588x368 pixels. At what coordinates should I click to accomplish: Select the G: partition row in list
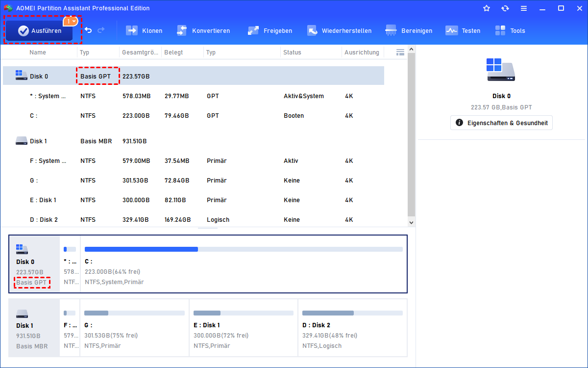(x=194, y=180)
